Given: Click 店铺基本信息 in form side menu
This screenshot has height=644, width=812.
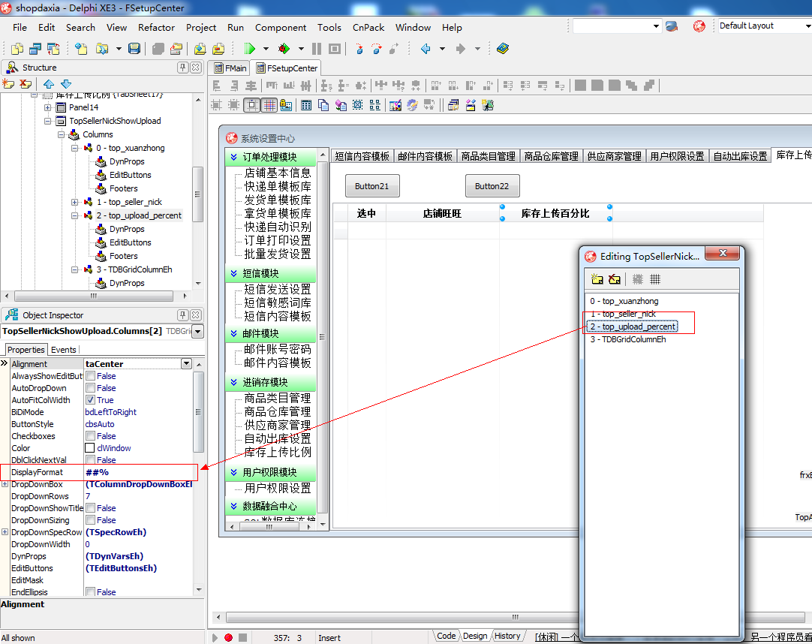Looking at the screenshot, I should (278, 173).
